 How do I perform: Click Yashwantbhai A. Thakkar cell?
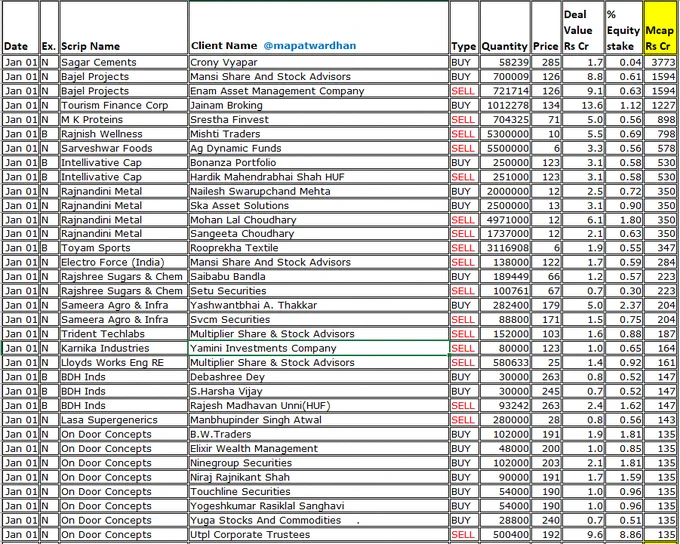tap(319, 305)
